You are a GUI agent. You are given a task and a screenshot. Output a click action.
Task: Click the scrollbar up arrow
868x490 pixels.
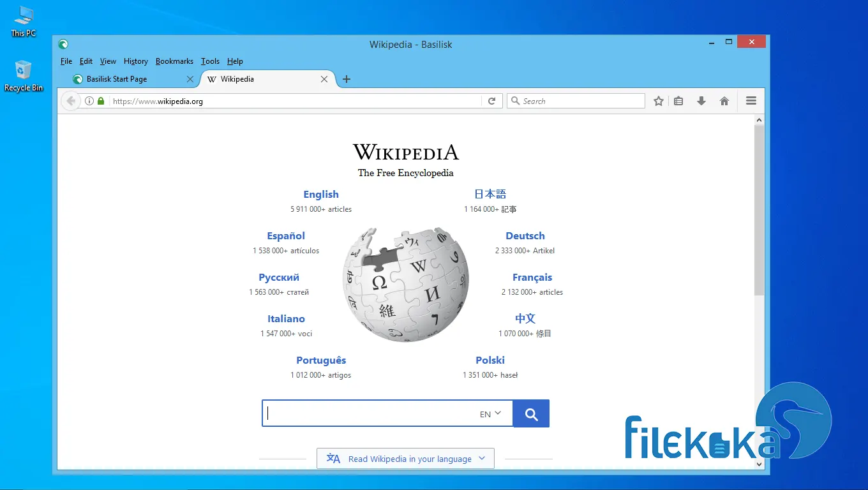pos(759,120)
